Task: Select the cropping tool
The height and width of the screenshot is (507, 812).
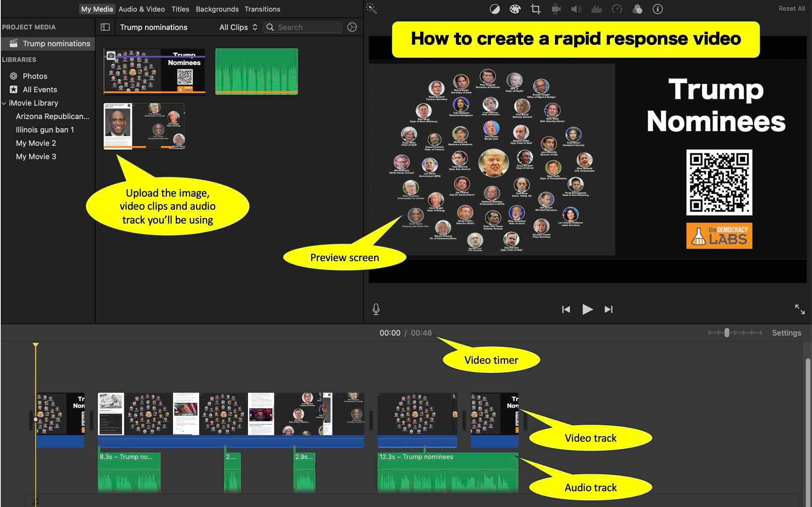Action: pos(536,9)
